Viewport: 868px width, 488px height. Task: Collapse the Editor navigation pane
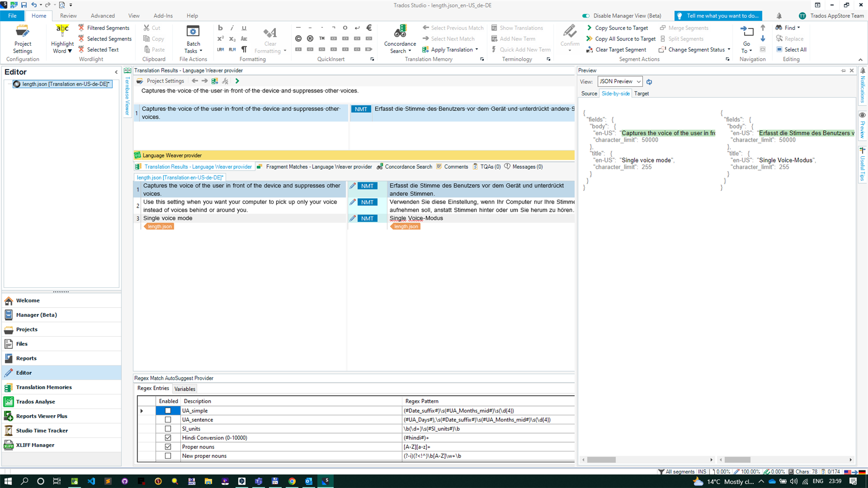(116, 72)
